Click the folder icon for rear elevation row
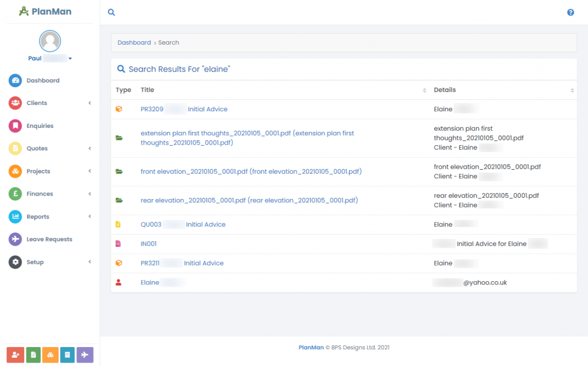 click(x=119, y=200)
